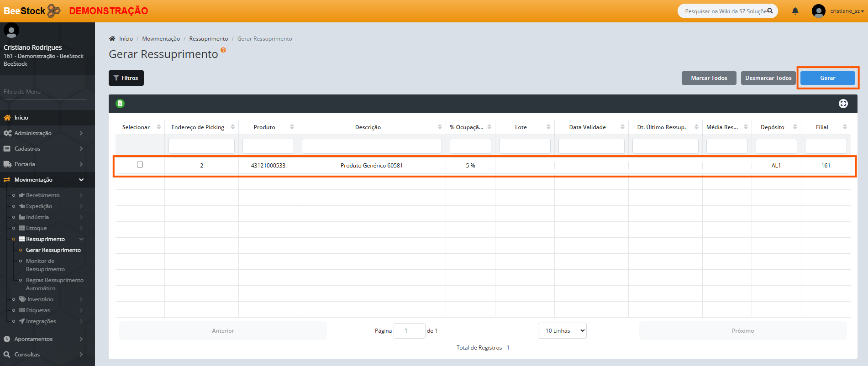
Task: Click the user avatar icon in top bar
Action: [x=818, y=11]
